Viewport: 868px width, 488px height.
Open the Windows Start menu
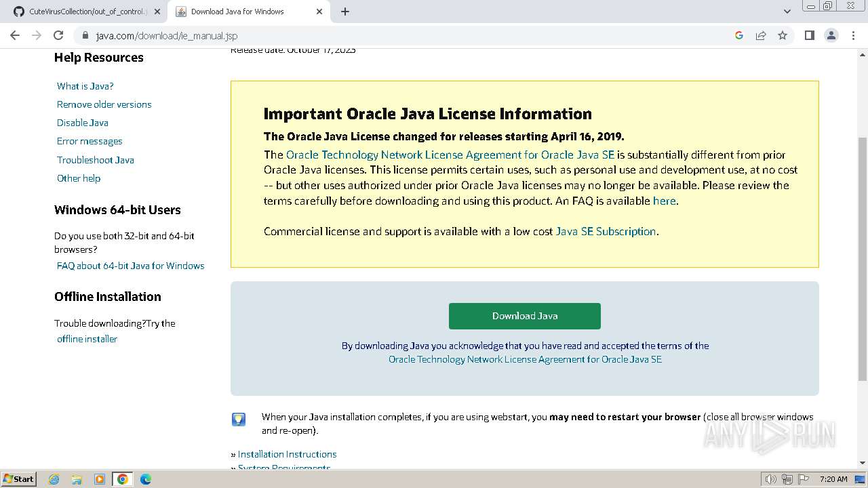pos(18,479)
